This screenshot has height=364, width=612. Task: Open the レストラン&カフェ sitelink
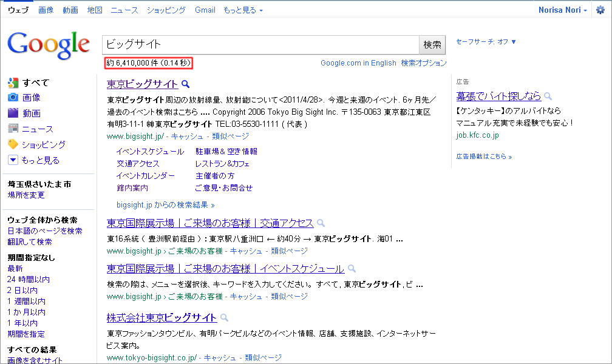click(222, 163)
